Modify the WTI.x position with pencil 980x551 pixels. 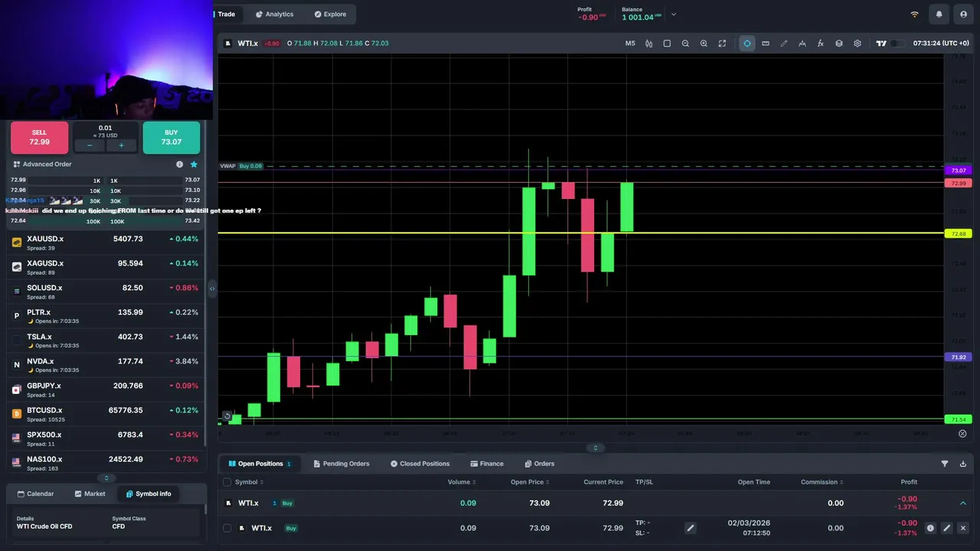coord(946,528)
